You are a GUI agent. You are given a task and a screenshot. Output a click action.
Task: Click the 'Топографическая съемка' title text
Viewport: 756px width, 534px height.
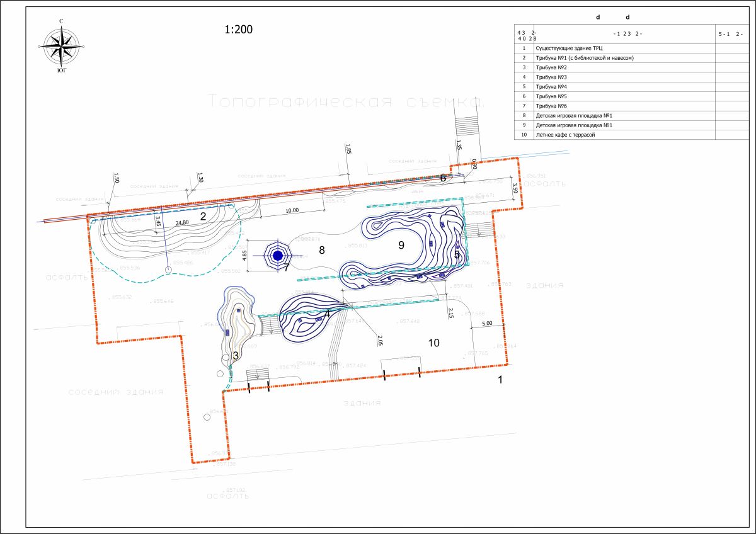[345, 101]
